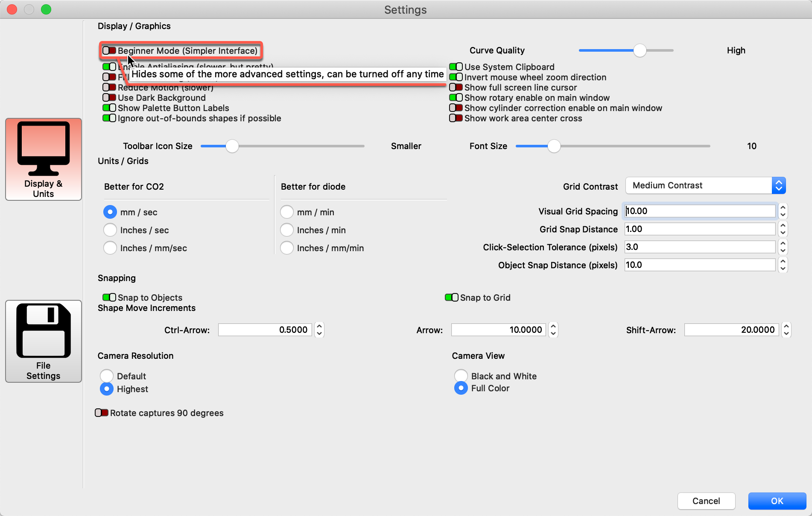The width and height of the screenshot is (812, 516).
Task: Click the Curve Quality slider handle
Action: coord(640,50)
